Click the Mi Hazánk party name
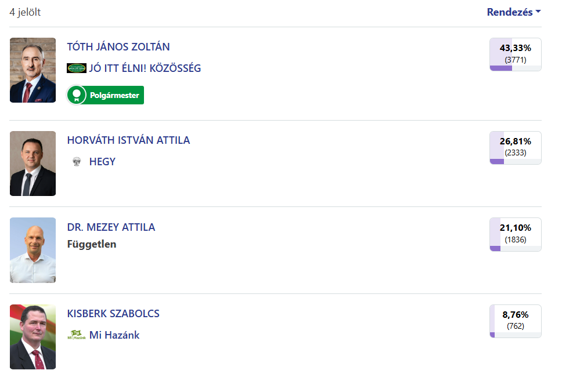 coord(114,335)
